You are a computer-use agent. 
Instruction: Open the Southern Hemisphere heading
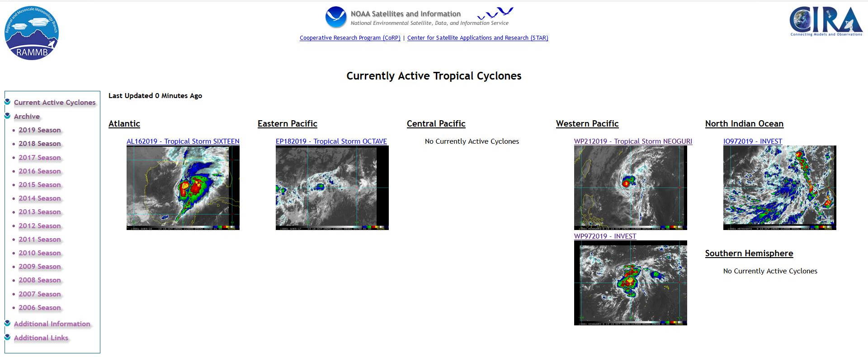click(749, 254)
